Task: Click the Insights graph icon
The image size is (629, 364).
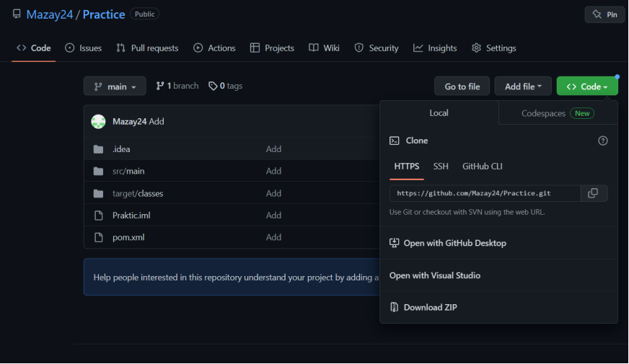Action: coord(418,48)
